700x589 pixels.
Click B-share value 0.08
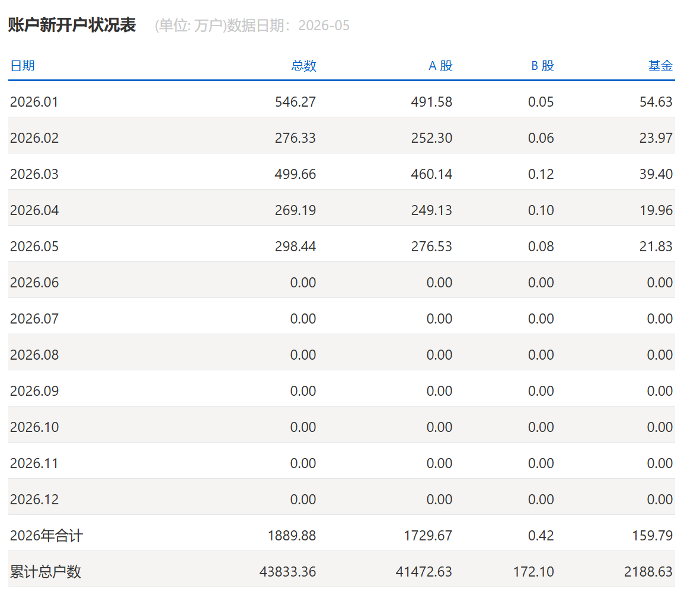[x=541, y=247]
